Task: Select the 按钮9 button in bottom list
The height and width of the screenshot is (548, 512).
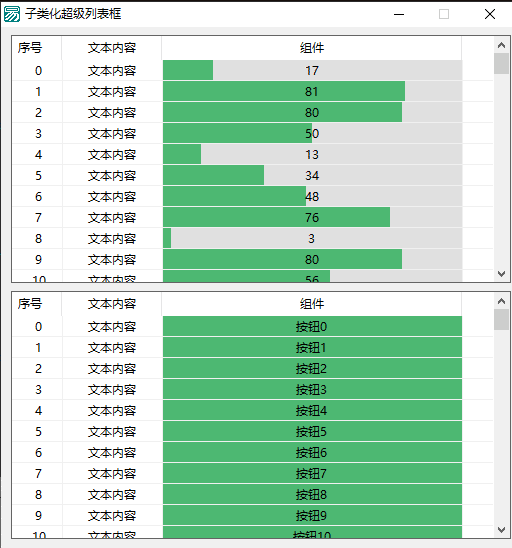Action: [312, 515]
